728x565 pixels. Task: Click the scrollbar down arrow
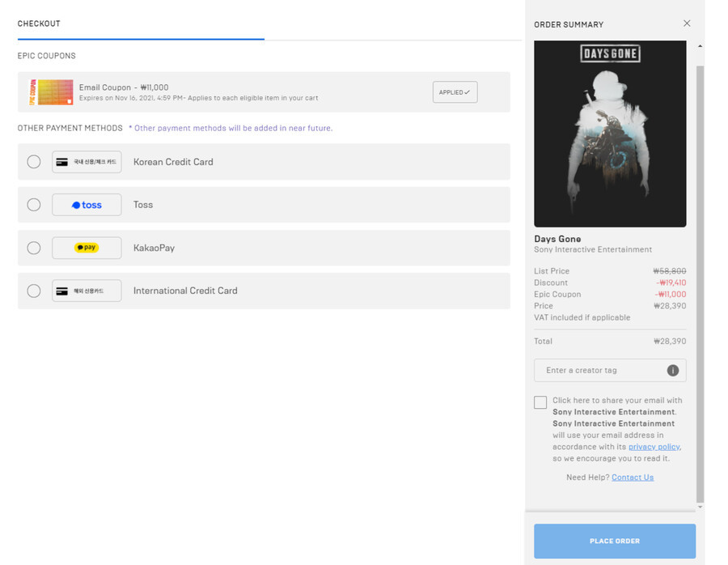pos(700,508)
